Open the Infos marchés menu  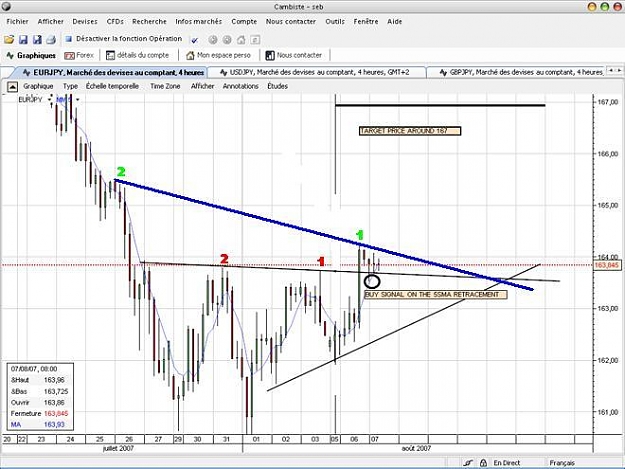199,22
